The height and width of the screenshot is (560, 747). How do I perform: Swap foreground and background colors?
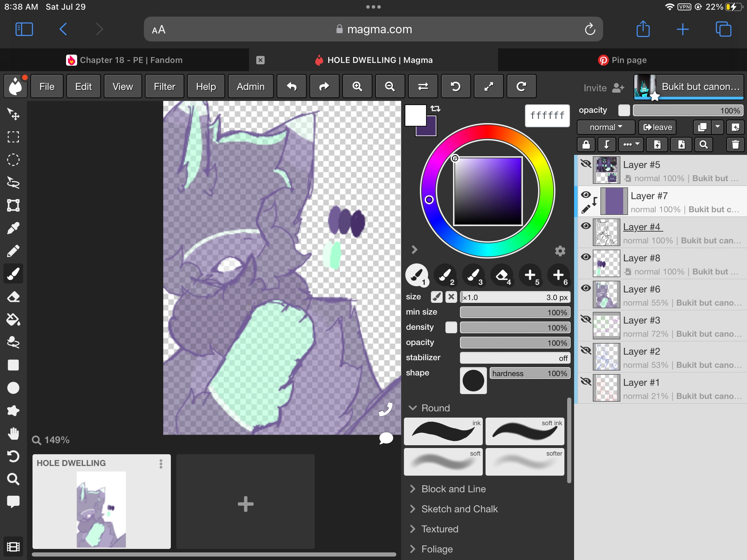[x=435, y=109]
